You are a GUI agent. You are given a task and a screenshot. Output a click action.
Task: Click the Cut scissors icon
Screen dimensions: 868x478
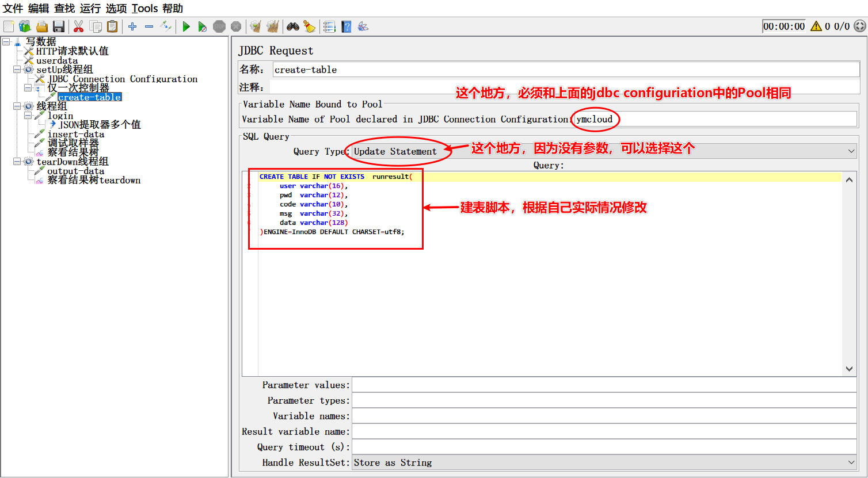click(79, 26)
